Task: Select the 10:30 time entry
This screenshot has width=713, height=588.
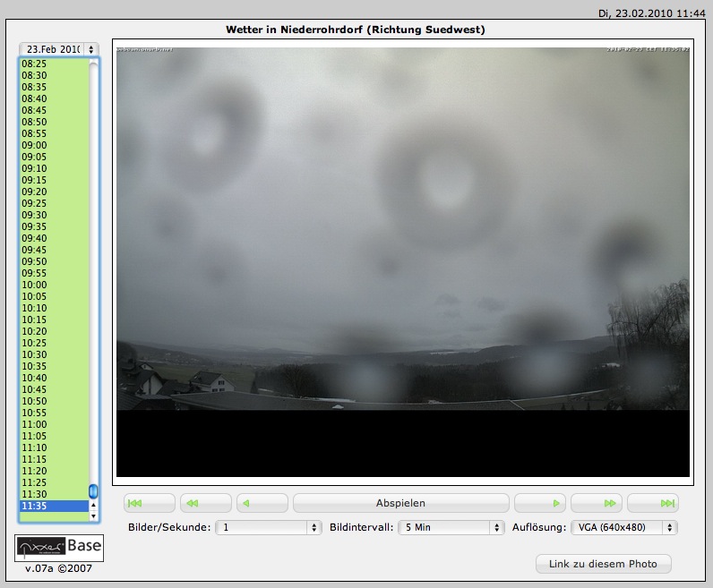Action: [34, 354]
